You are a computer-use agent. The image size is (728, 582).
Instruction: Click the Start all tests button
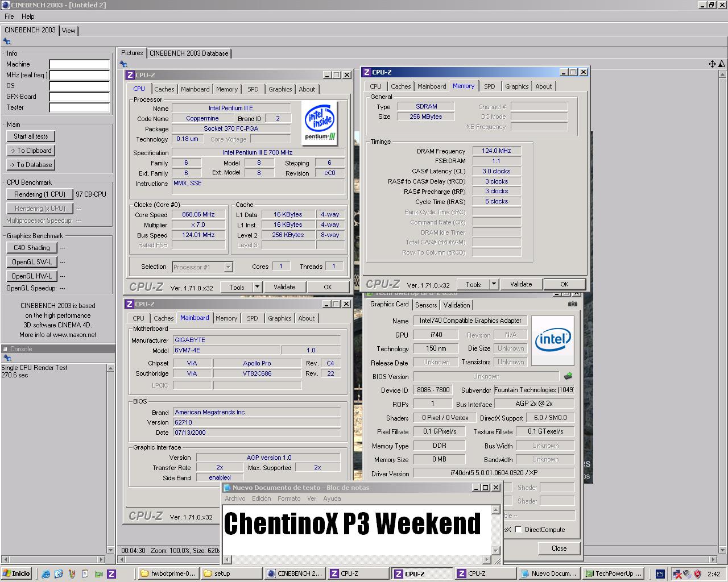(31, 136)
